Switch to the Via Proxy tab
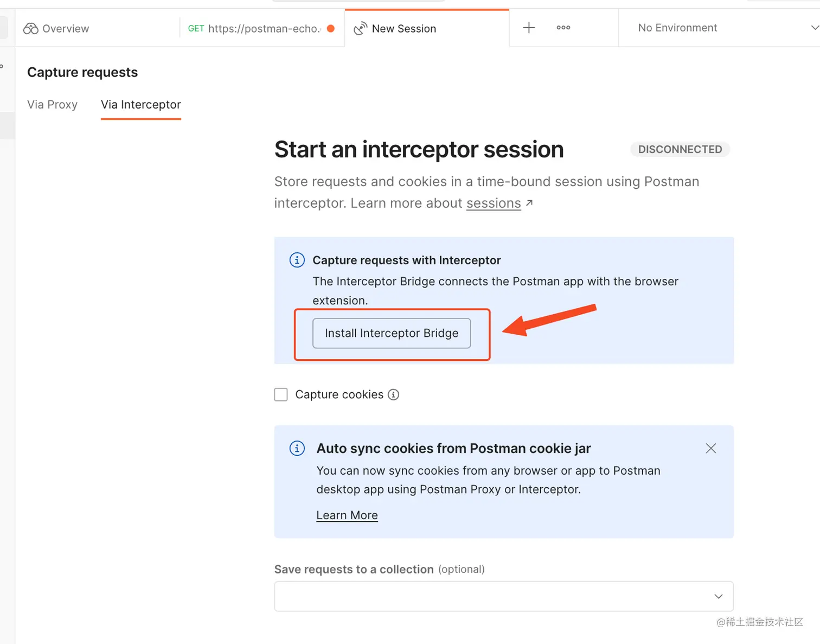 click(52, 104)
